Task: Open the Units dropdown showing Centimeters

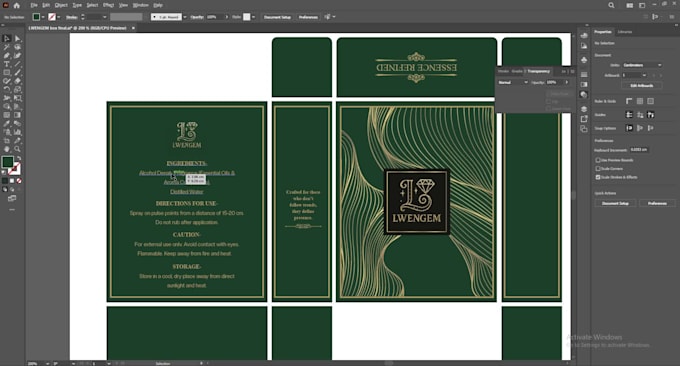Action: [x=642, y=65]
